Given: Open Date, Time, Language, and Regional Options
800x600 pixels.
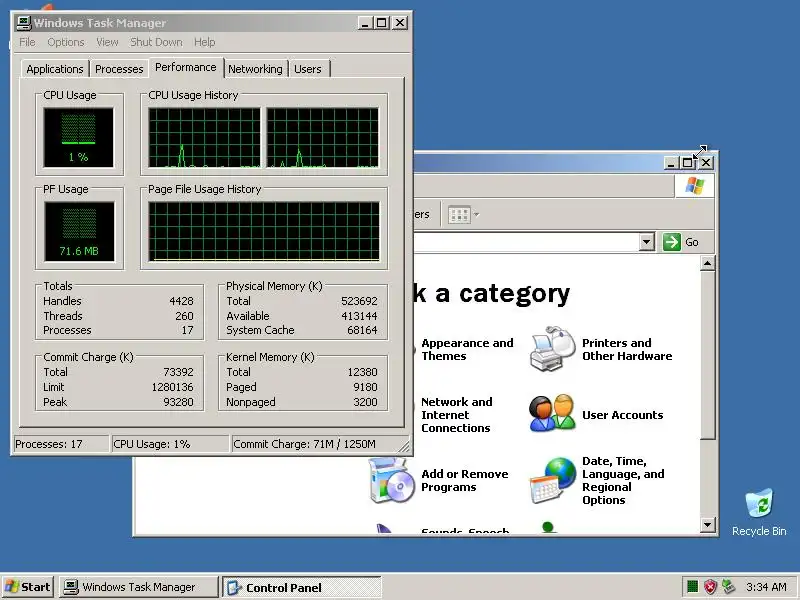Looking at the screenshot, I should click(623, 480).
